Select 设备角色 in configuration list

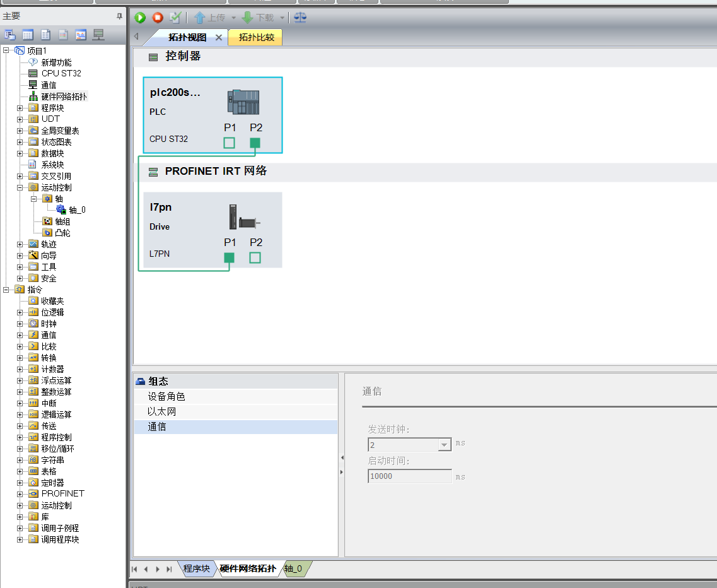point(236,397)
